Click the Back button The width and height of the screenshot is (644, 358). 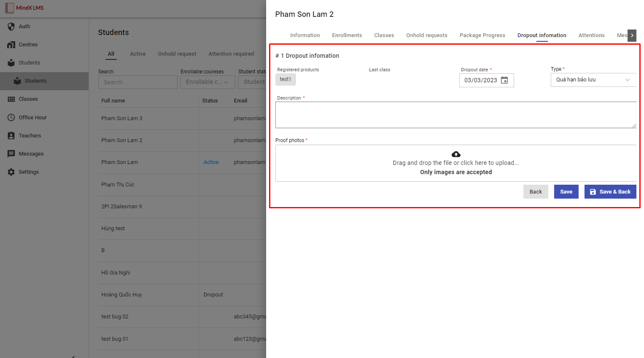coord(536,192)
